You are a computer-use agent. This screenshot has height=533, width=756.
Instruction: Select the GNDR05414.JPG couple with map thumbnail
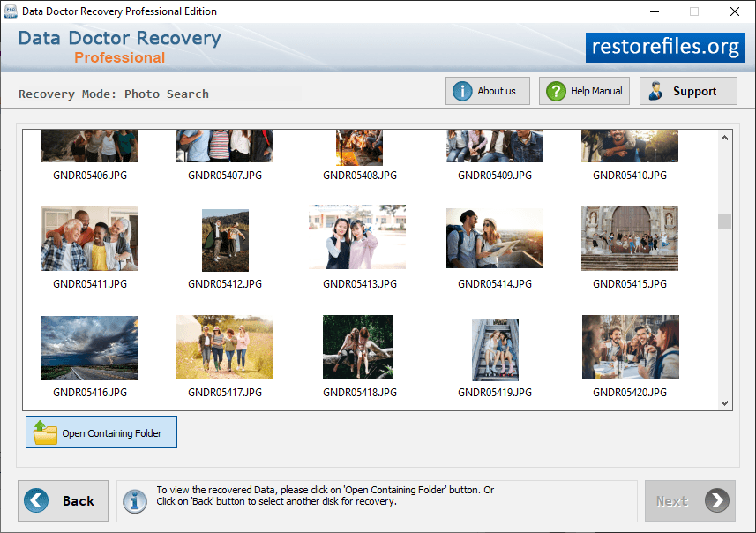click(495, 238)
